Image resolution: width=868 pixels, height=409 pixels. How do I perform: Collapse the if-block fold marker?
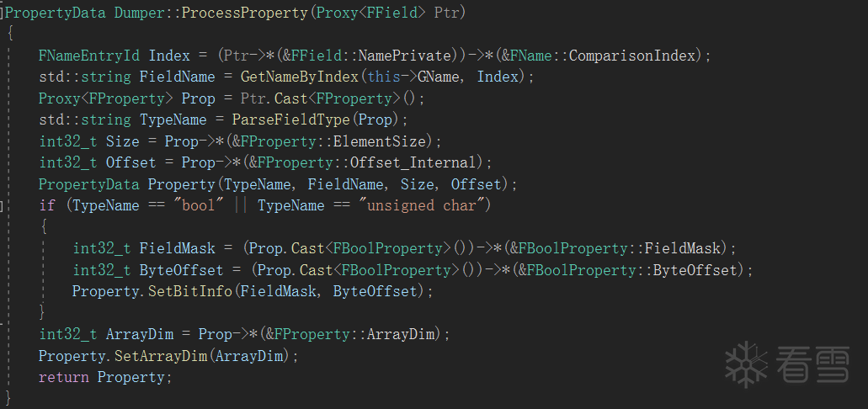tap(3, 205)
